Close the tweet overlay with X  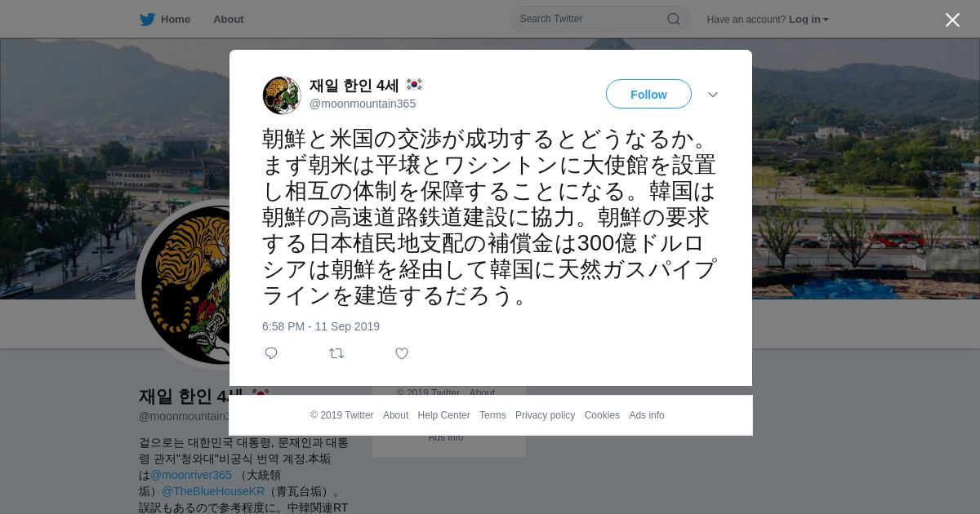(952, 20)
